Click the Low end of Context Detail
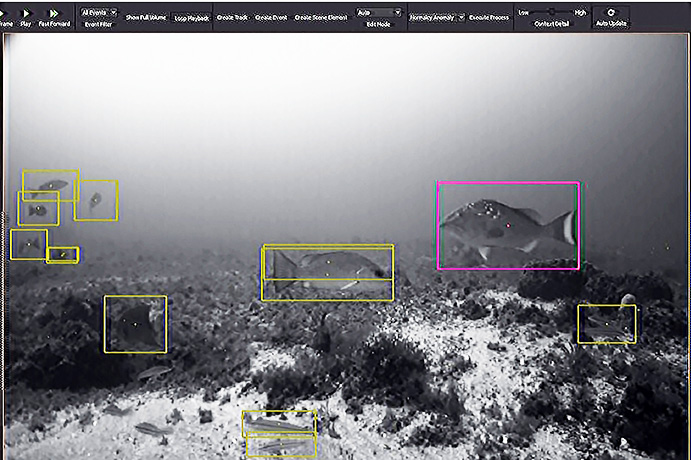The image size is (691, 460). tap(523, 12)
